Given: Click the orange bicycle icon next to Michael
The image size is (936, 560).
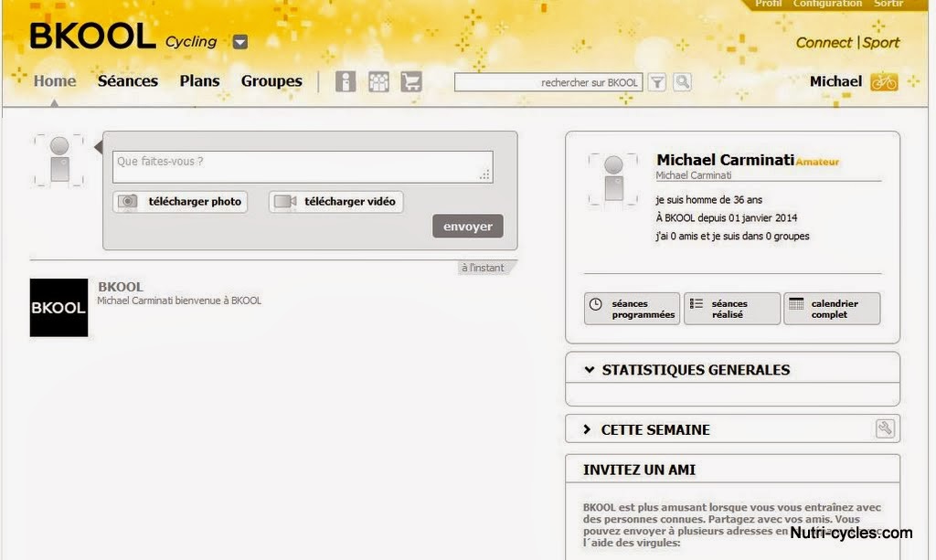Looking at the screenshot, I should [884, 81].
